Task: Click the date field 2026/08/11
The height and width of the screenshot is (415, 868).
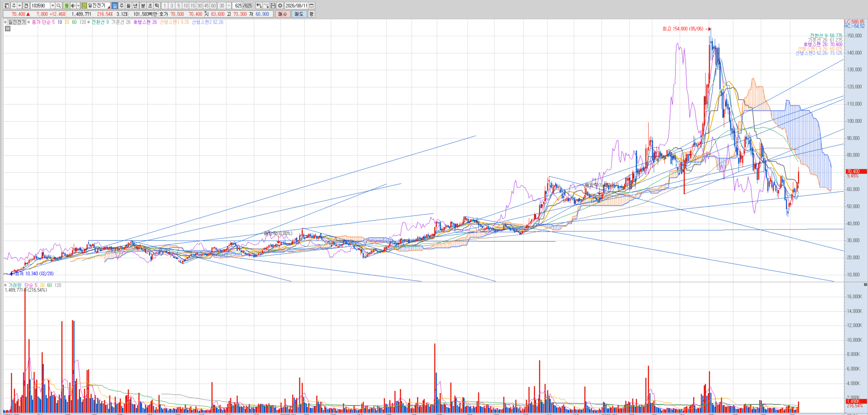Action: pyautogui.click(x=297, y=5)
